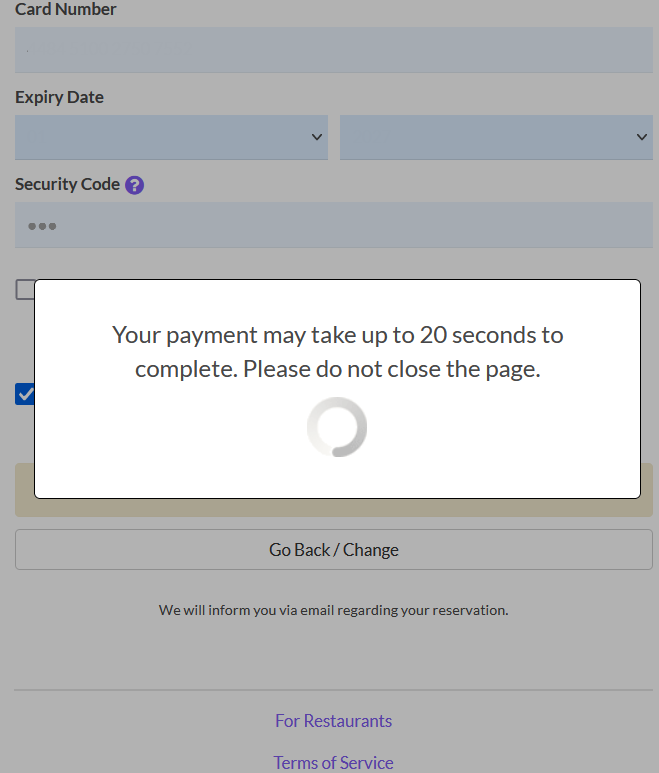The width and height of the screenshot is (659, 773).
Task: Click the payment processing message in the dialog
Action: coord(337,351)
